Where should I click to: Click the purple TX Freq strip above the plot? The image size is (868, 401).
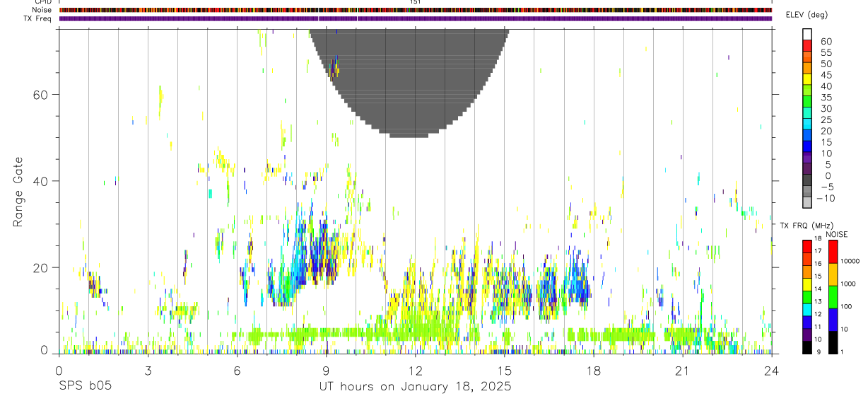(x=416, y=18)
